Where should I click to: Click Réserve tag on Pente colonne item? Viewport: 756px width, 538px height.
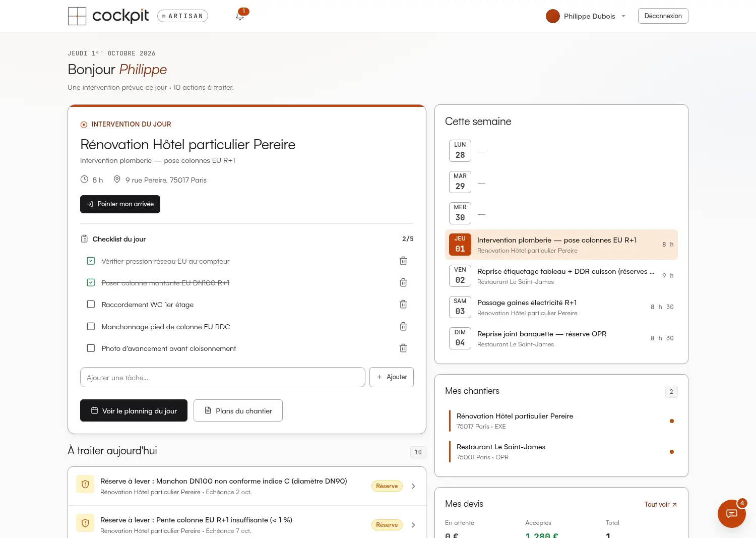tap(387, 525)
